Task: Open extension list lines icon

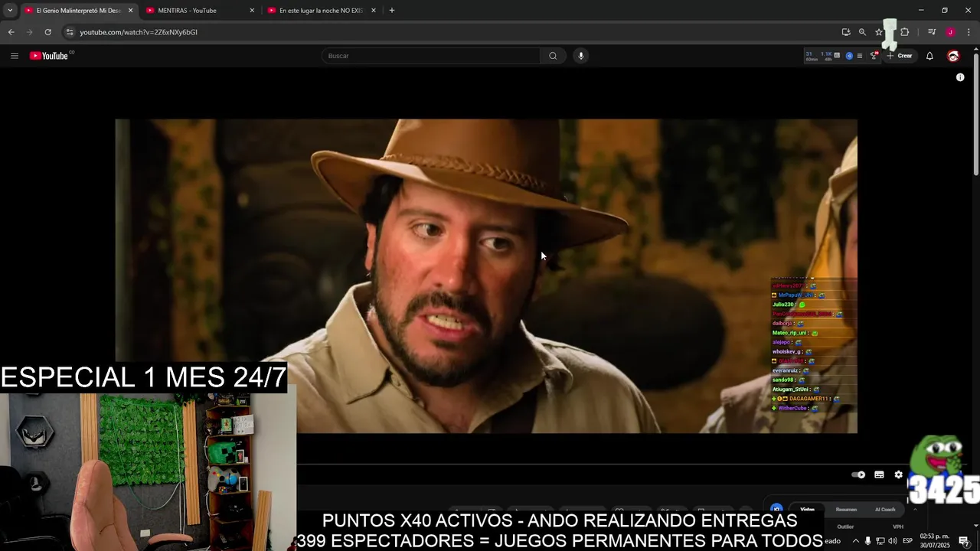Action: tap(860, 56)
